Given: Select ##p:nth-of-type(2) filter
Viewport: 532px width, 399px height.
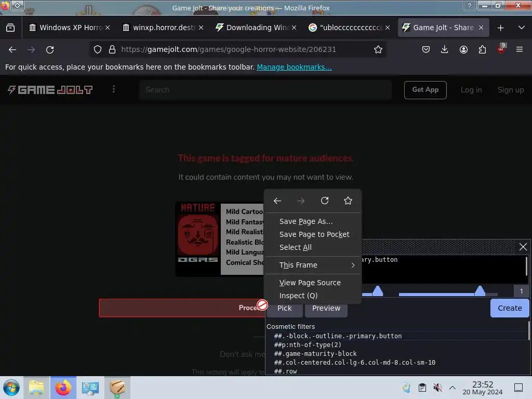Looking at the screenshot, I should [308, 345].
